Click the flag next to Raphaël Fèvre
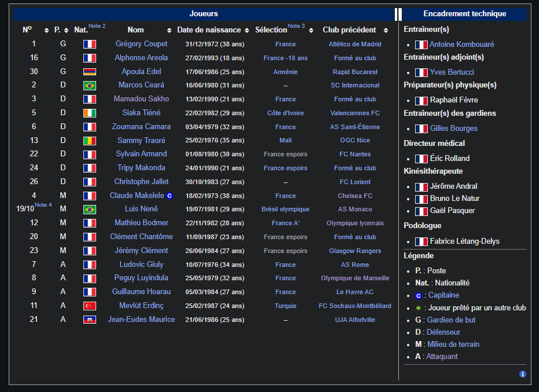 point(421,101)
